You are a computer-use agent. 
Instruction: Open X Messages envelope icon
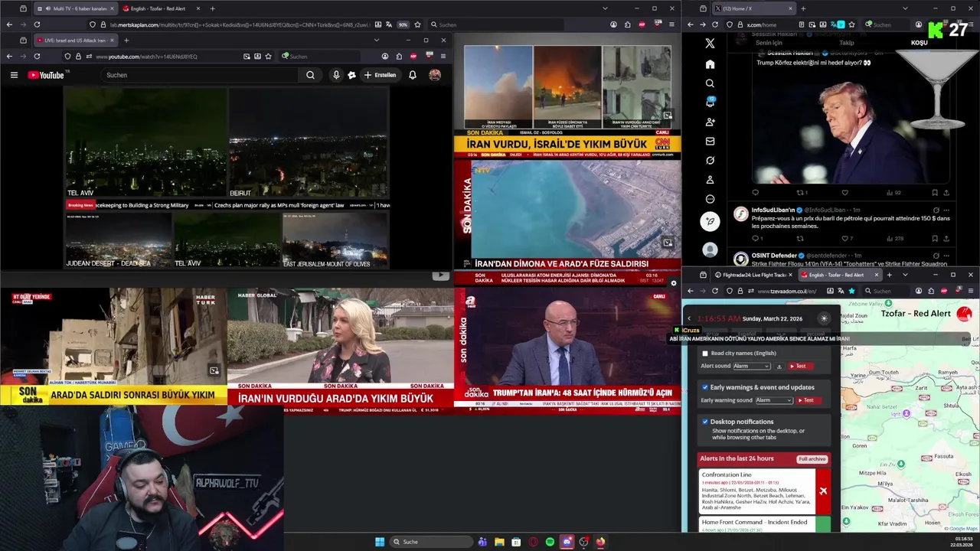pos(710,141)
